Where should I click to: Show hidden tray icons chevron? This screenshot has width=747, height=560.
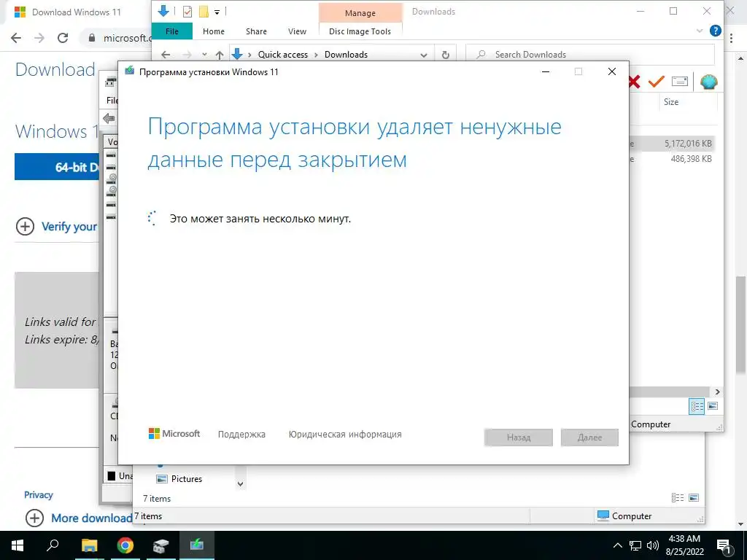coord(617,545)
